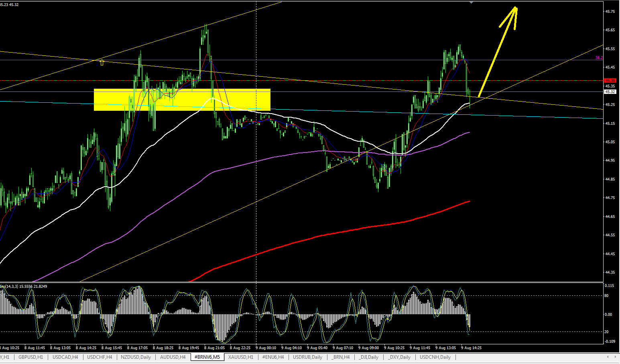620x364 pixels.
Task: Open the _DJI,Daily chart tab
Action: tap(368, 357)
